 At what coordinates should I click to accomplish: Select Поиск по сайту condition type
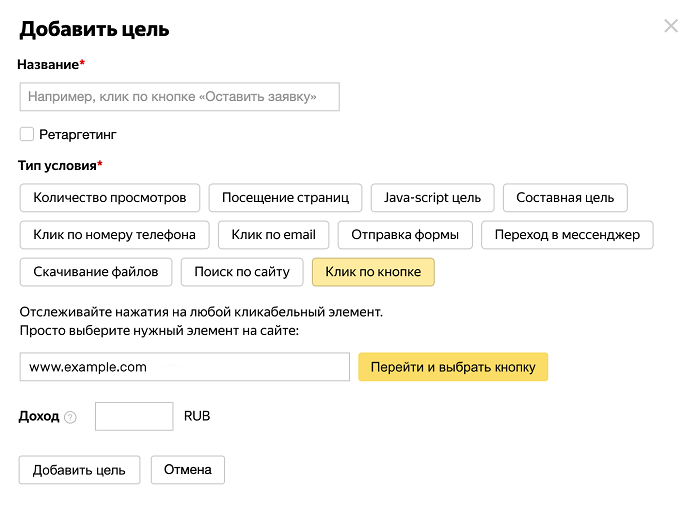pos(242,272)
